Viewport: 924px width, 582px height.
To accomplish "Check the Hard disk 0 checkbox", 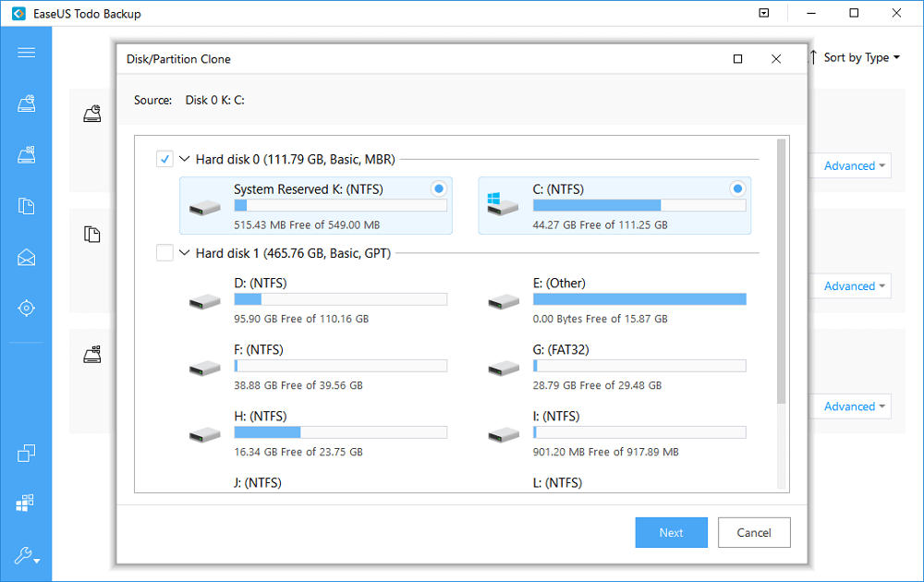I will pyautogui.click(x=164, y=158).
